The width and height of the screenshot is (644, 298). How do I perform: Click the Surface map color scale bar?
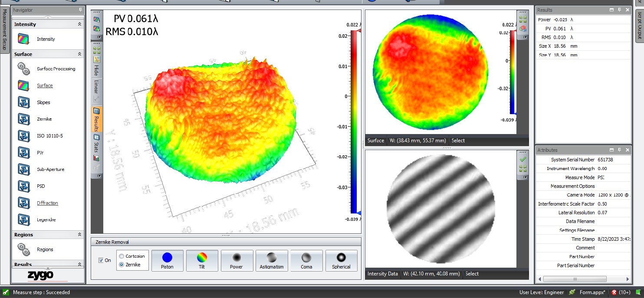pyautogui.click(x=513, y=72)
